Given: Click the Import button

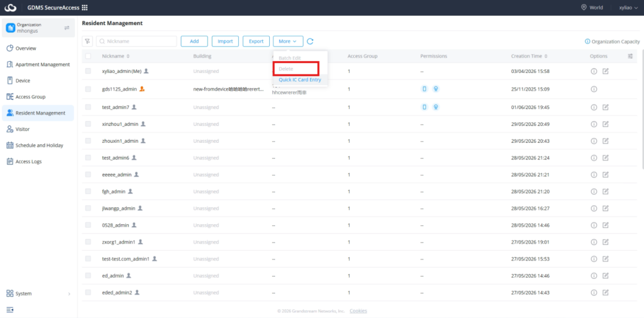Looking at the screenshot, I should [x=225, y=41].
